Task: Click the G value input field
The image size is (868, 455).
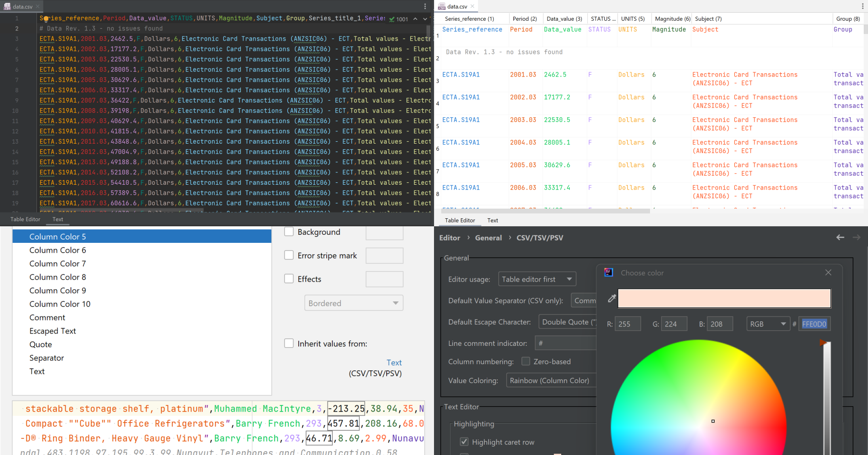Action: click(x=674, y=324)
